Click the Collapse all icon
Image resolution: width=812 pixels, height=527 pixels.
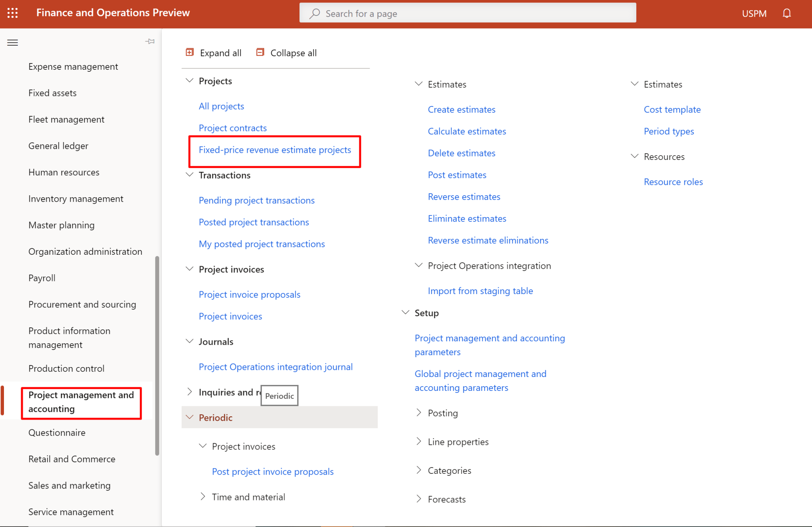[x=260, y=52]
